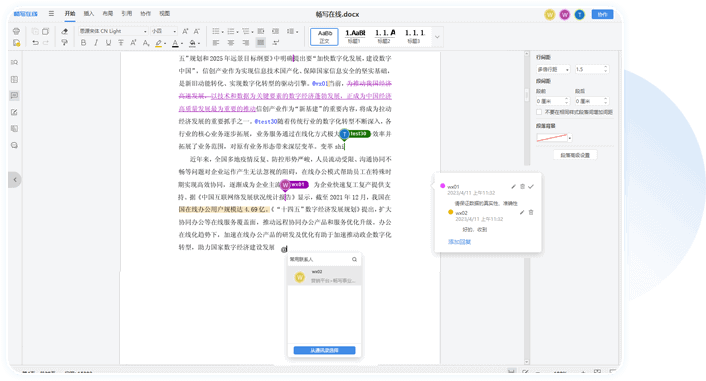Image resolution: width=706 pixels, height=381 pixels.
Task: Apply the 标题1 heading style
Action: click(355, 36)
